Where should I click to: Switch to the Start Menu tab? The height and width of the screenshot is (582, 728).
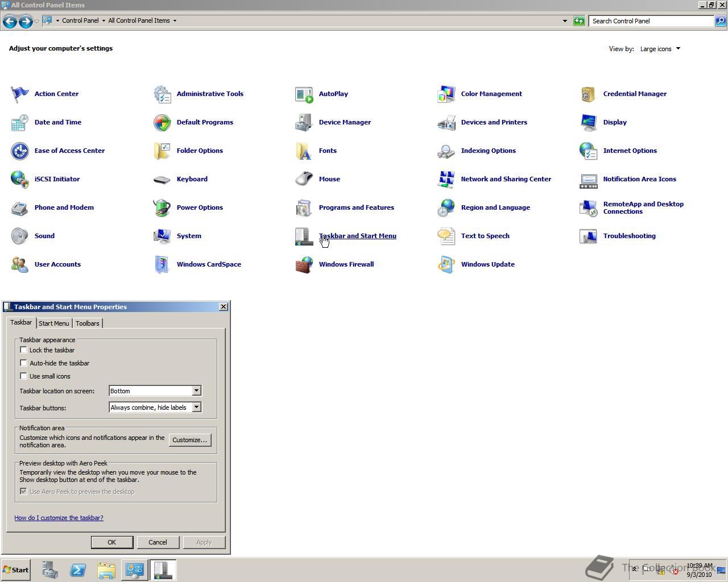[x=54, y=323]
